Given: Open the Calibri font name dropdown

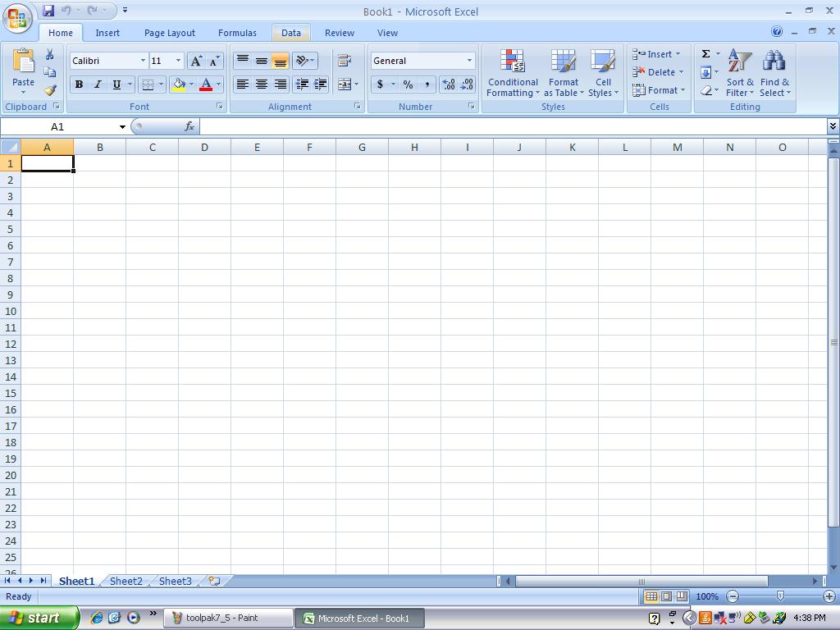Looking at the screenshot, I should pos(143,61).
